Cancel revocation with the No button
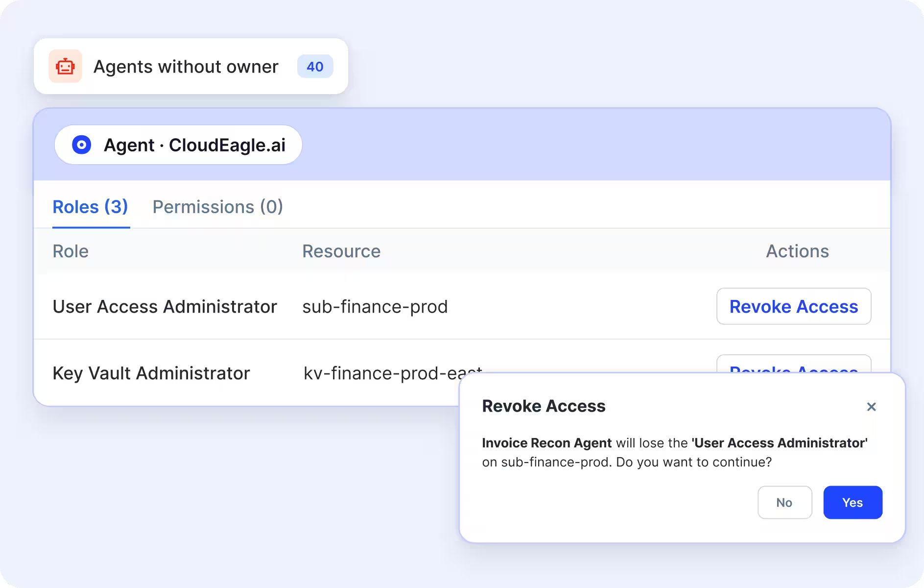The height and width of the screenshot is (588, 924). [x=784, y=502]
